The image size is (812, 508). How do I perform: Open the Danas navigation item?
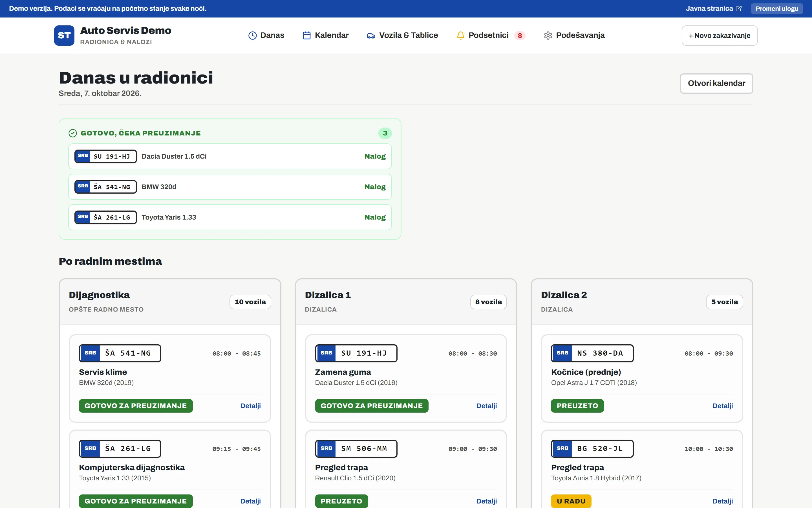coord(266,36)
